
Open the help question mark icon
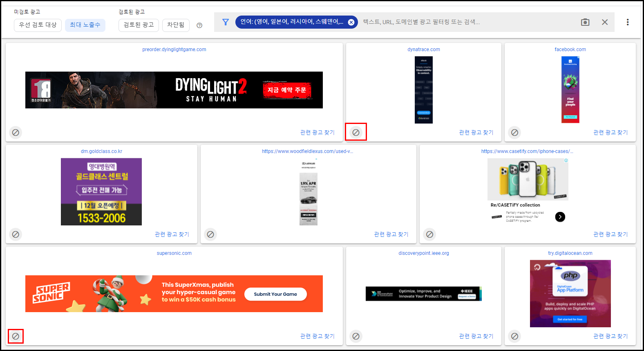click(x=199, y=25)
